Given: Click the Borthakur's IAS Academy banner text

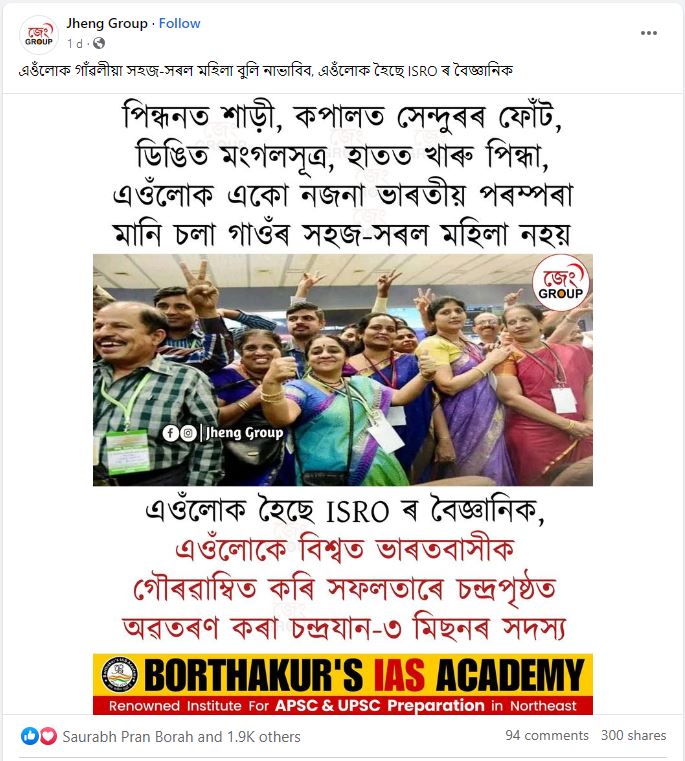Looking at the screenshot, I should click(364, 675).
